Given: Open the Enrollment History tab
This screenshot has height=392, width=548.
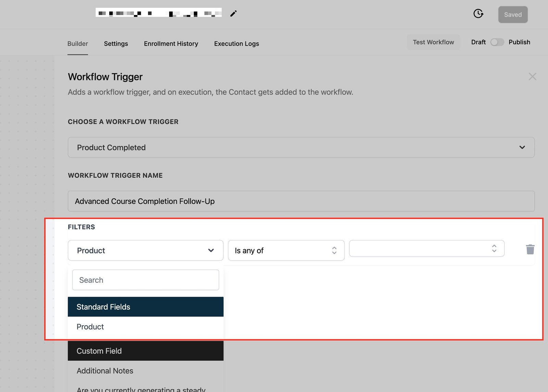Looking at the screenshot, I should (x=171, y=44).
